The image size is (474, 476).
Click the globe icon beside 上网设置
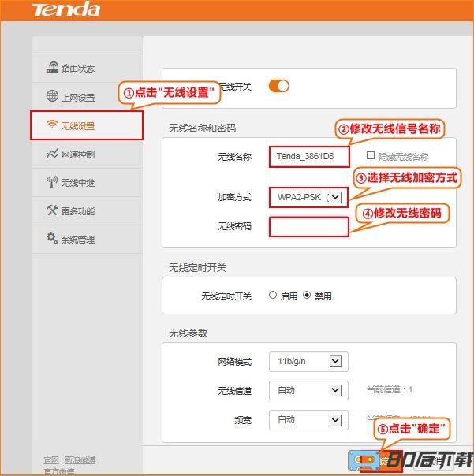(x=52, y=95)
